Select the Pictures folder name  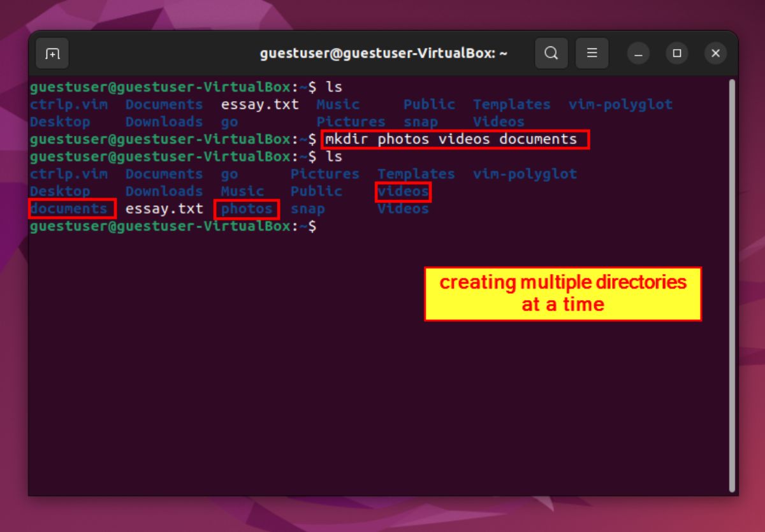click(x=325, y=174)
